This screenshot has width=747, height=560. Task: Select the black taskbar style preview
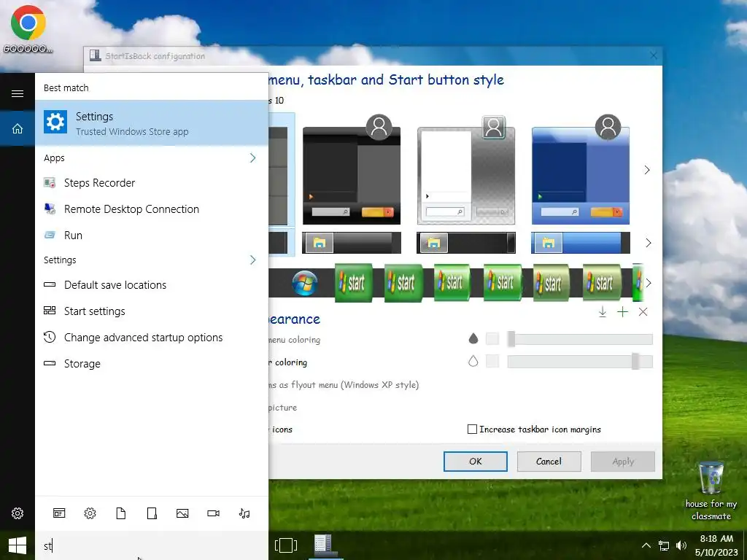[x=466, y=243]
